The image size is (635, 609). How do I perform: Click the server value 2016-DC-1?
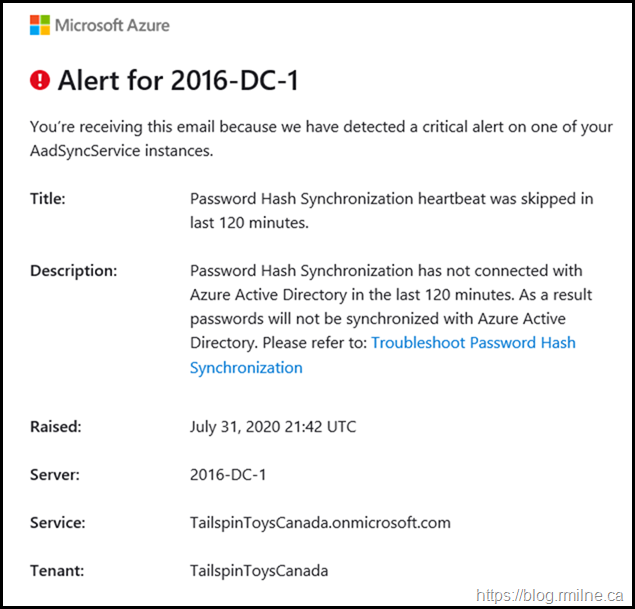click(x=228, y=475)
